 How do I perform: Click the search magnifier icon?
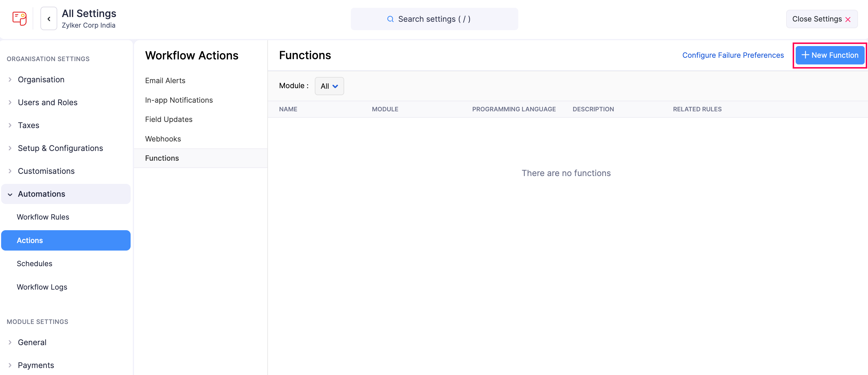pyautogui.click(x=390, y=19)
